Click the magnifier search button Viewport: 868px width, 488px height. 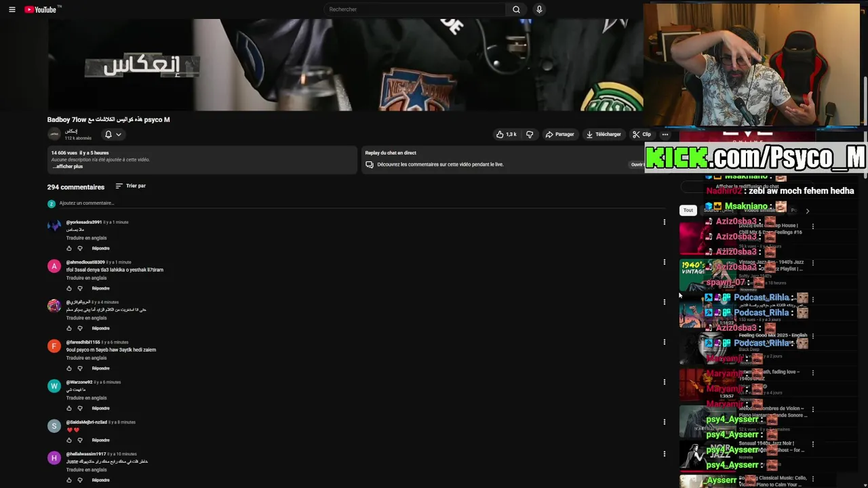point(516,9)
